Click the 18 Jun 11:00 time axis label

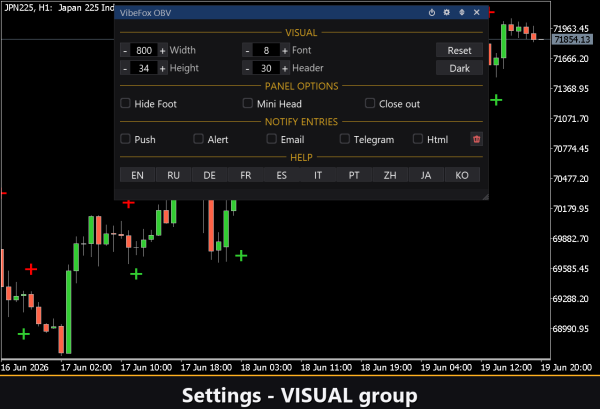click(326, 368)
